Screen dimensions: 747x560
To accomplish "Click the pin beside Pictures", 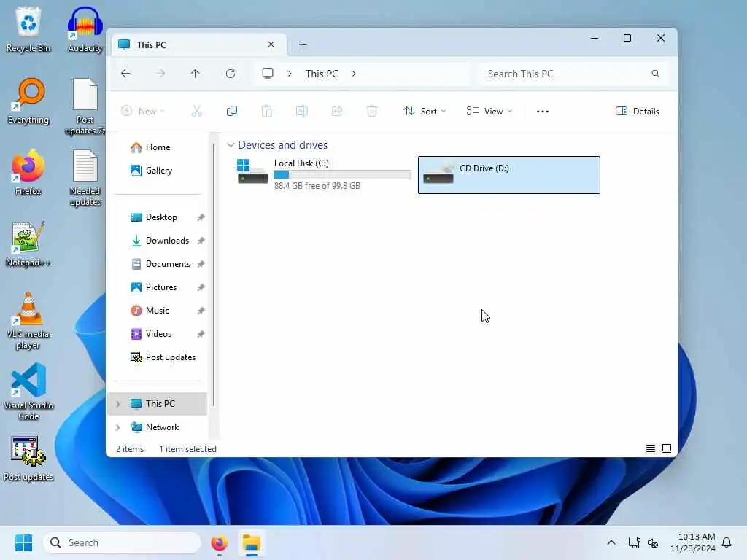I will pyautogui.click(x=201, y=287).
